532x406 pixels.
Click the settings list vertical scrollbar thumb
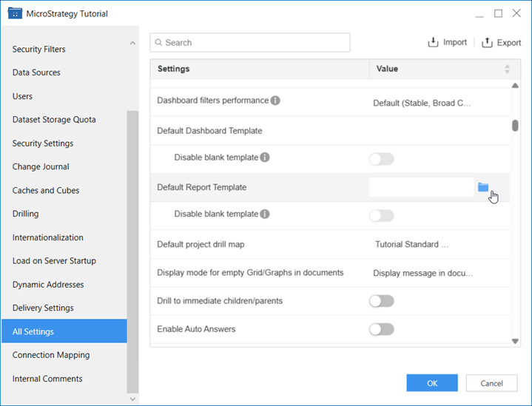(515, 125)
